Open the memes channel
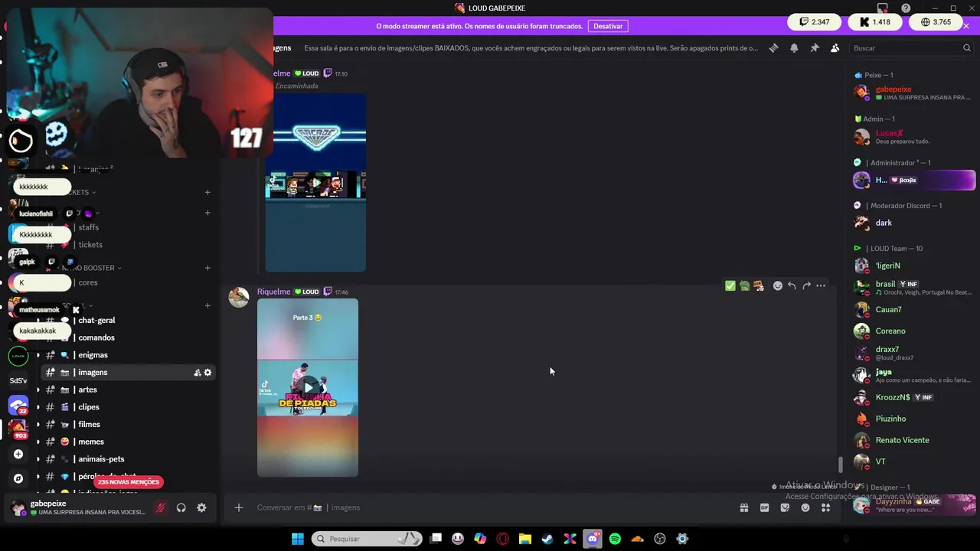The height and width of the screenshot is (551, 980). pyautogui.click(x=126, y=442)
